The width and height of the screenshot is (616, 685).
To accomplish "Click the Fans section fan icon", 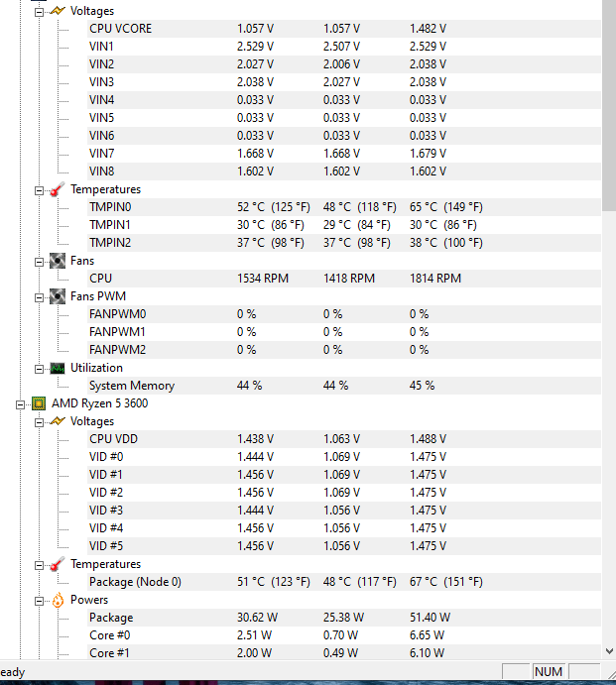I will click(58, 261).
